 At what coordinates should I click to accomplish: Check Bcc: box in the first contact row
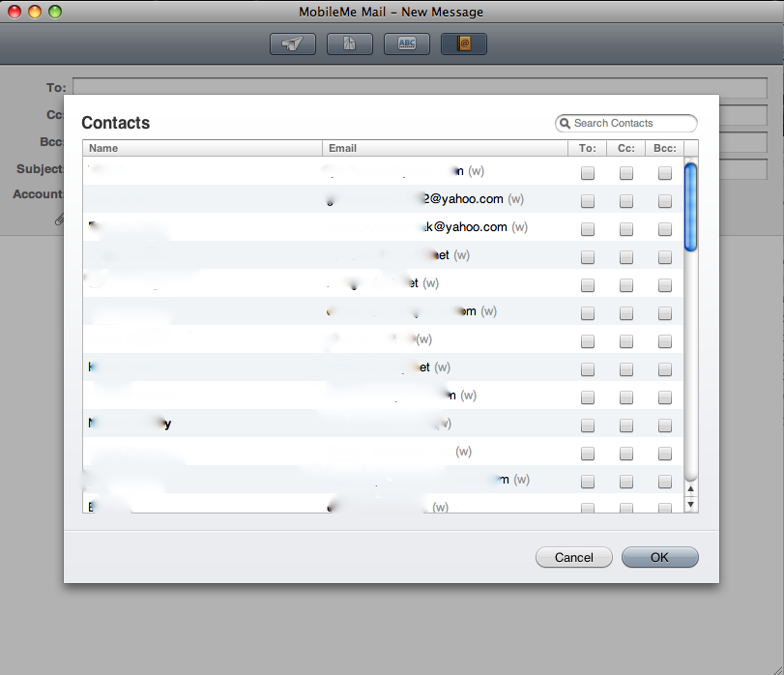664,173
